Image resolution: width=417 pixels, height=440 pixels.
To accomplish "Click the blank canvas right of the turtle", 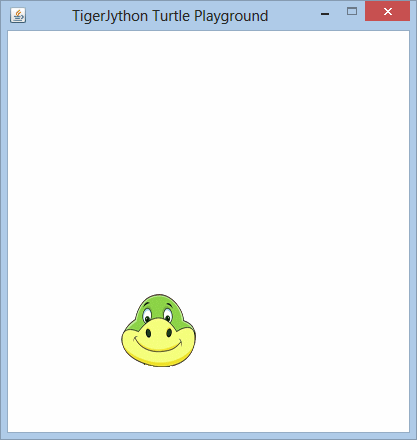I will tap(300, 330).
